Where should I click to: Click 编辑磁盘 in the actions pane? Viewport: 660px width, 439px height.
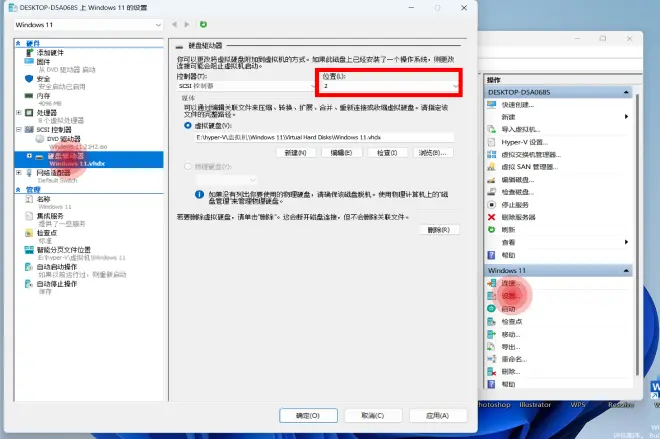517,180
